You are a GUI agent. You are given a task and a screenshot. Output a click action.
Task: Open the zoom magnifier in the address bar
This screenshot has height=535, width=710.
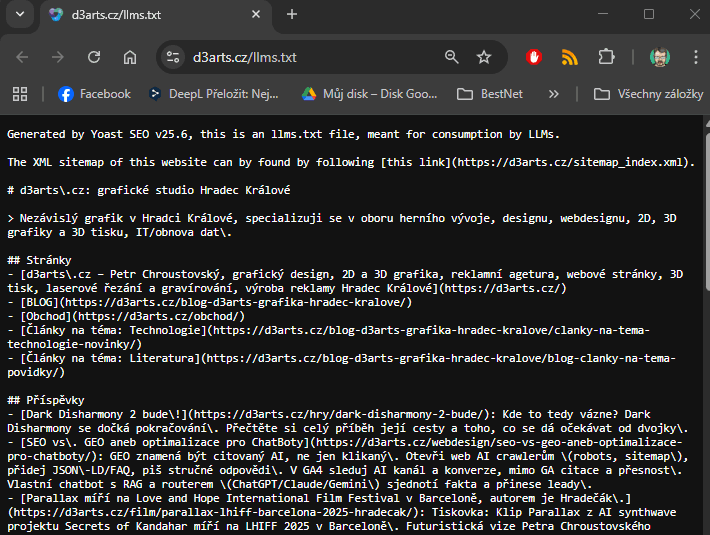452,57
